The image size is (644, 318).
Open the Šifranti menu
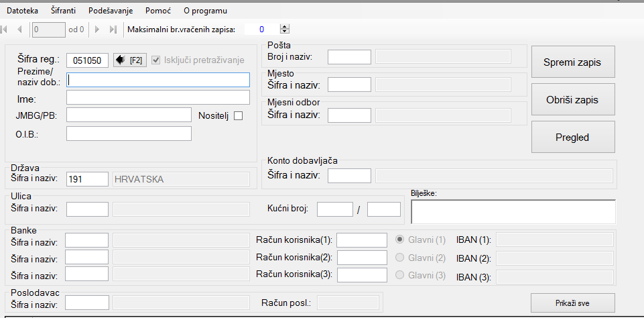[x=64, y=11]
